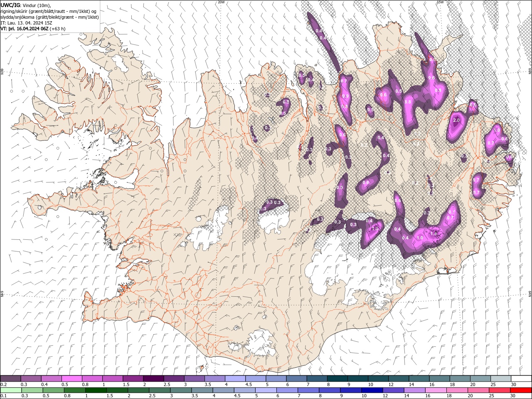
Task: Select the darkest green swatch between 1 and 1.5
Action: 96,390
